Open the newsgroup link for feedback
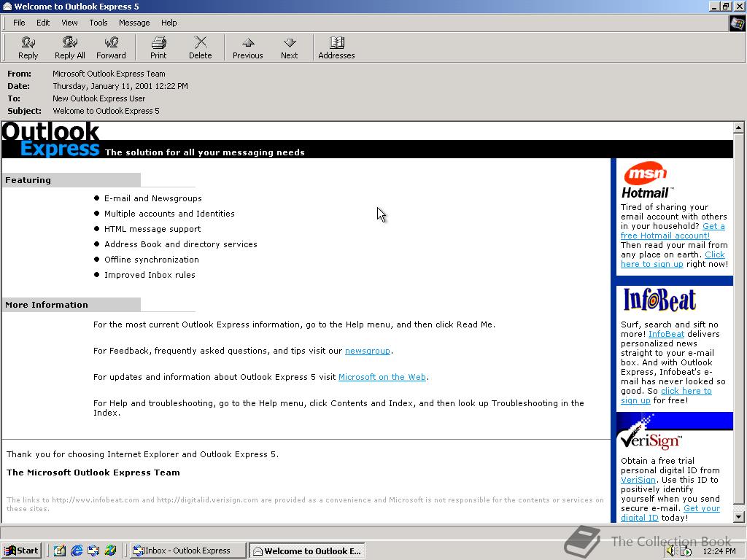This screenshot has height=560, width=747. click(368, 351)
